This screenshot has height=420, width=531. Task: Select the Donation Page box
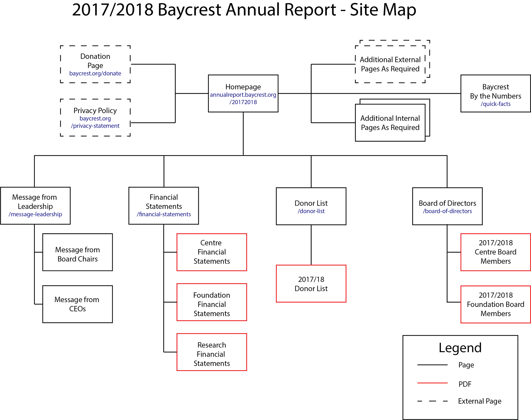click(x=95, y=64)
